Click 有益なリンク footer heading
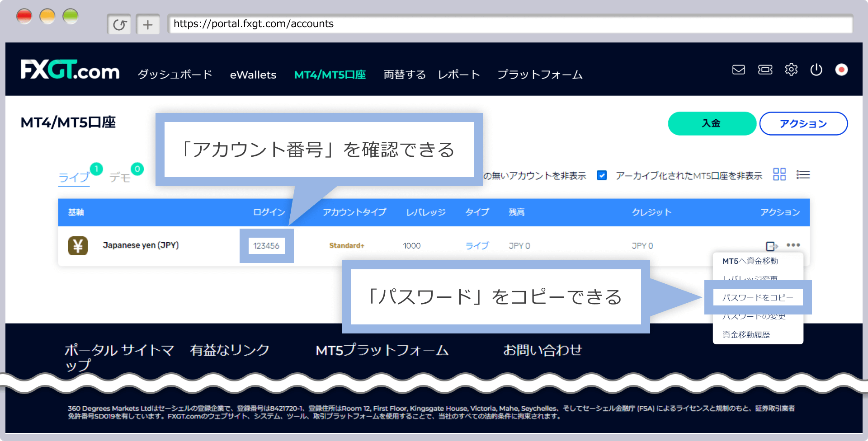The height and width of the screenshot is (441, 868). (230, 350)
